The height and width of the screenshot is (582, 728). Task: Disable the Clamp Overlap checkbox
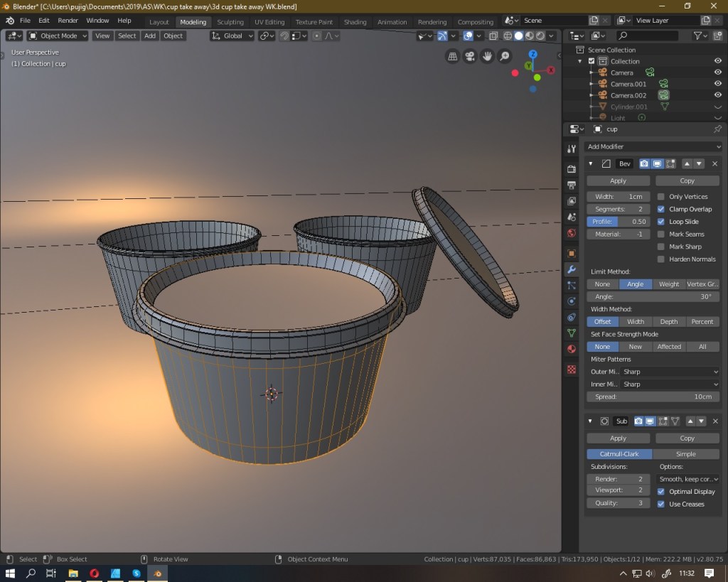click(661, 210)
